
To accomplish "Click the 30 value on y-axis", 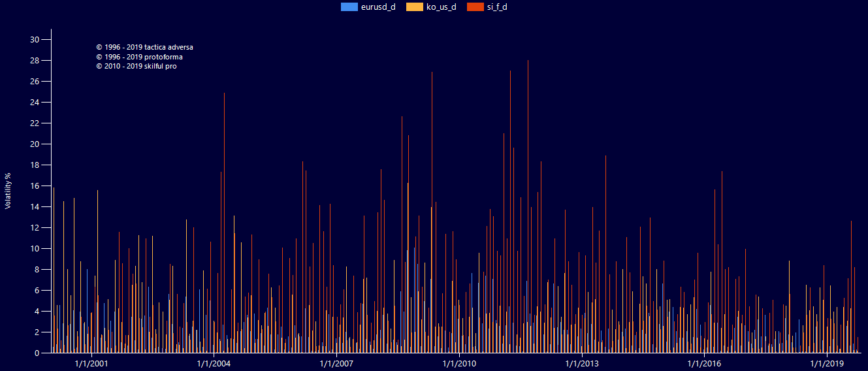I will pos(35,40).
